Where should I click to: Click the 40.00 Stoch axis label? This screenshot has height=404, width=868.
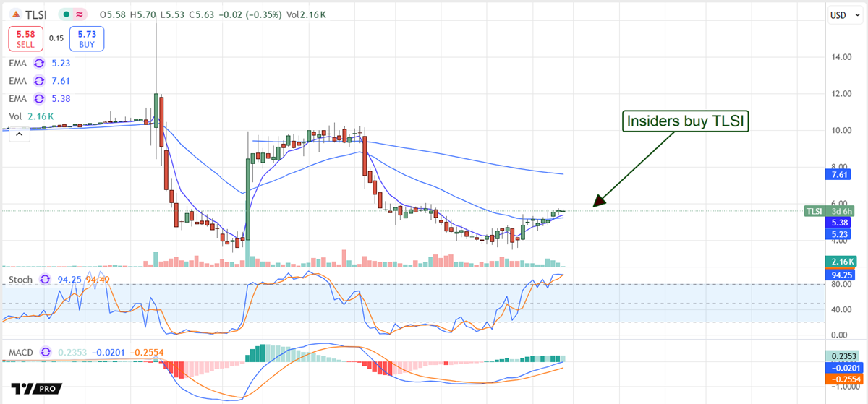click(840, 310)
